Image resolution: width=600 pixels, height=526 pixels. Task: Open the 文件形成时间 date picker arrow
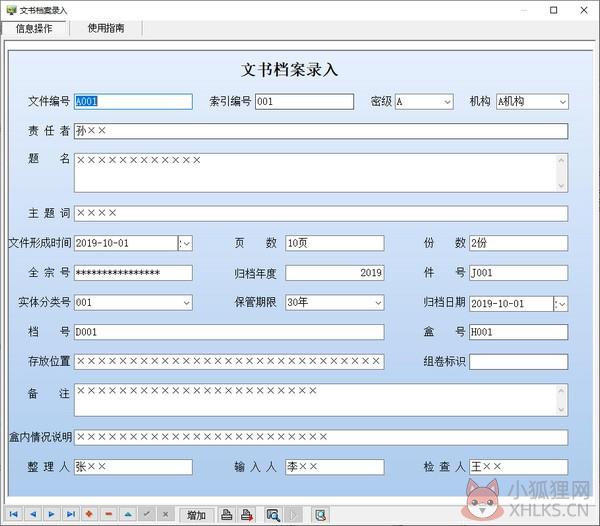[185, 243]
